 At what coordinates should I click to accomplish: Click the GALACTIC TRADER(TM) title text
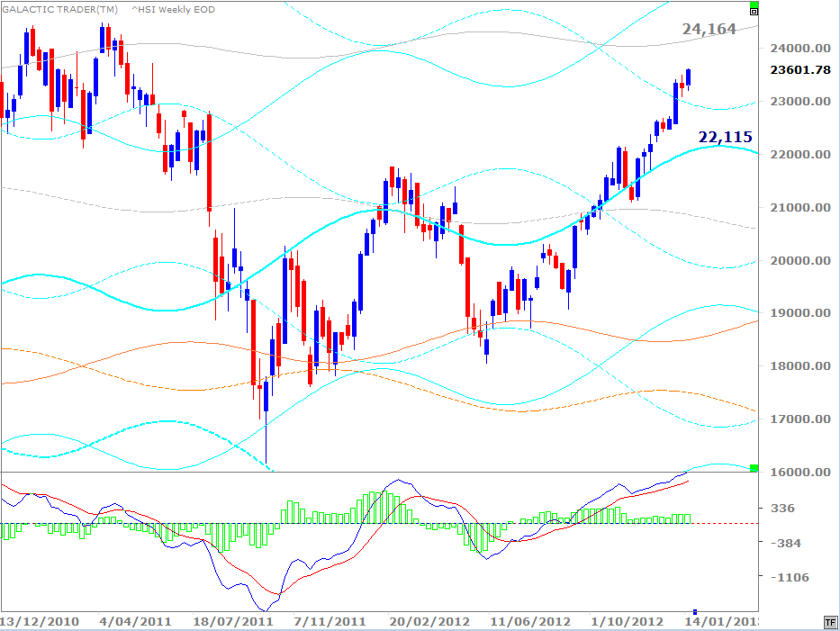(x=59, y=10)
